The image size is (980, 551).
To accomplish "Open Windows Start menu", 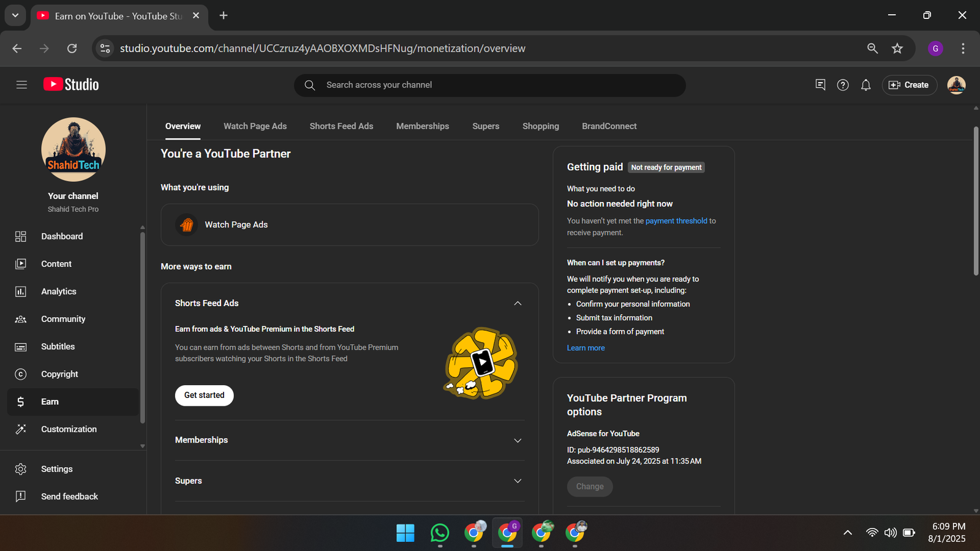I will [x=405, y=533].
